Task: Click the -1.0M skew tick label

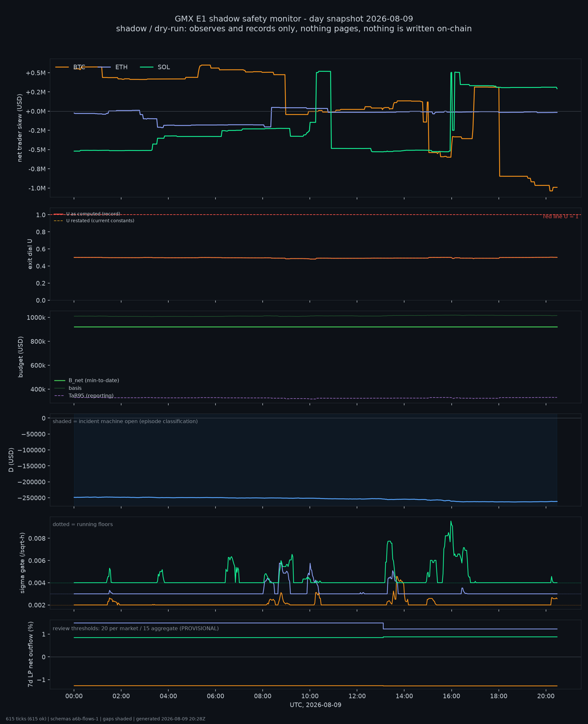Action: tap(37, 188)
